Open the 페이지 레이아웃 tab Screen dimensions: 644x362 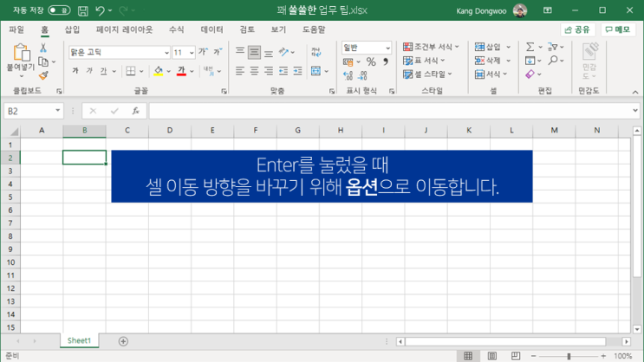pos(124,29)
